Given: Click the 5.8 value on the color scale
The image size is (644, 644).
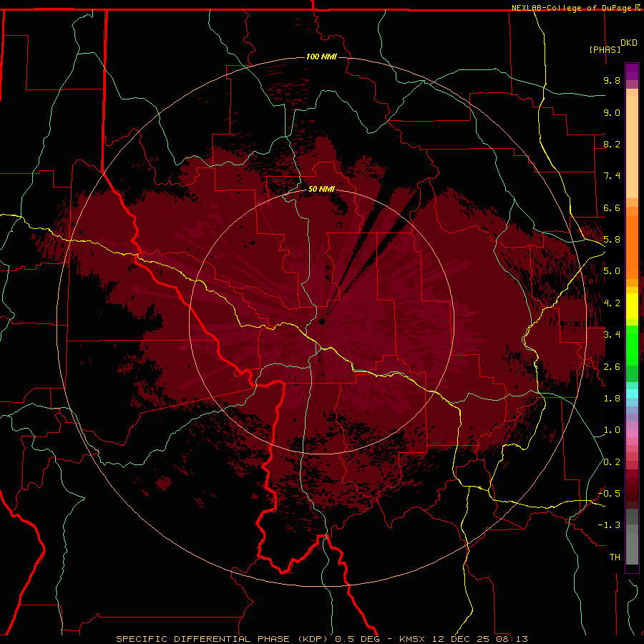Looking at the screenshot, I should pyautogui.click(x=612, y=240).
